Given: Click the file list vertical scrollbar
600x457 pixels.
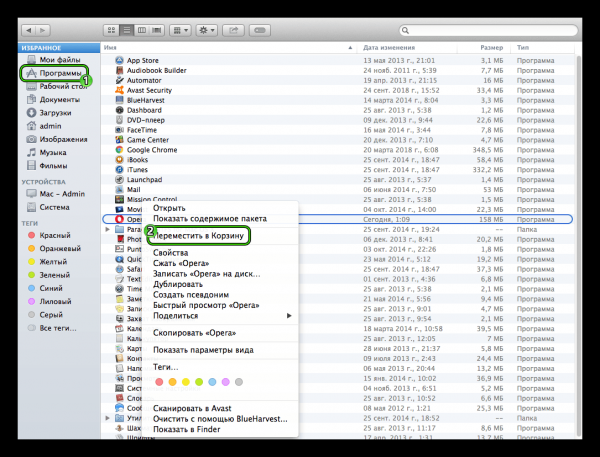Looking at the screenshot, I should tap(578, 245).
